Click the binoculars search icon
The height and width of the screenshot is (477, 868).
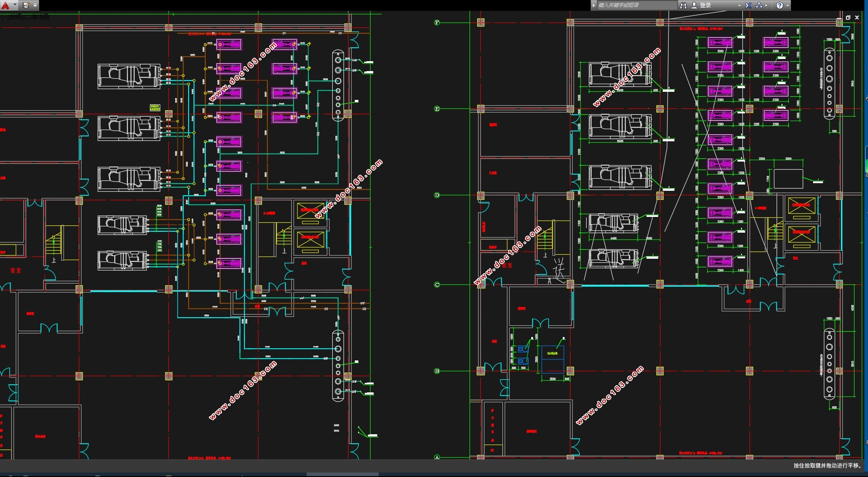click(x=683, y=5)
